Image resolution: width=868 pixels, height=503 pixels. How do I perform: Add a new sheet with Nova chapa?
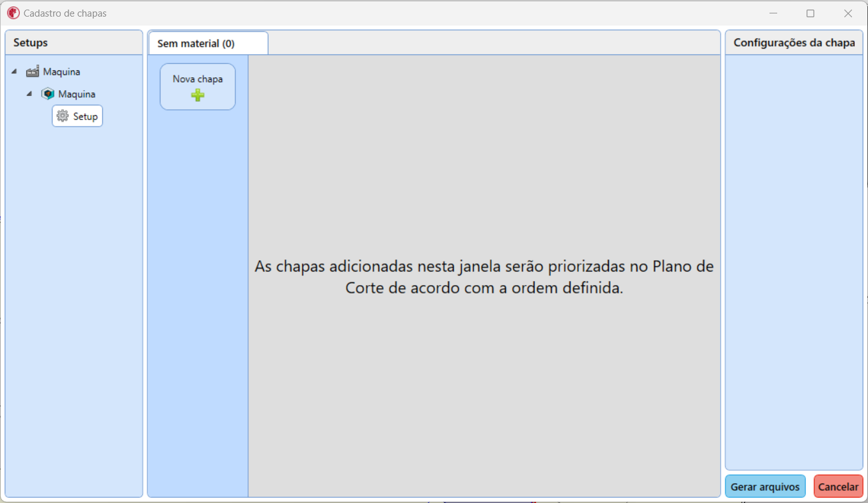[x=198, y=87]
